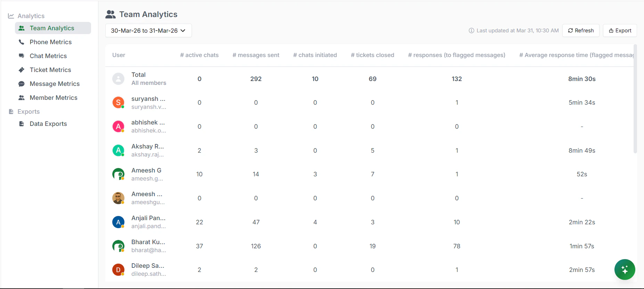The image size is (644, 289).
Task: Open Ticket Metrics page
Action: [50, 70]
